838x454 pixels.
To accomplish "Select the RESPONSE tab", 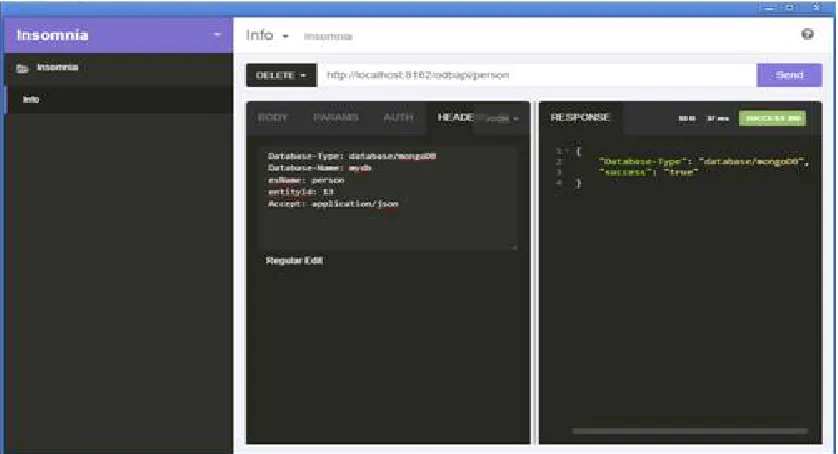I will coord(580,117).
